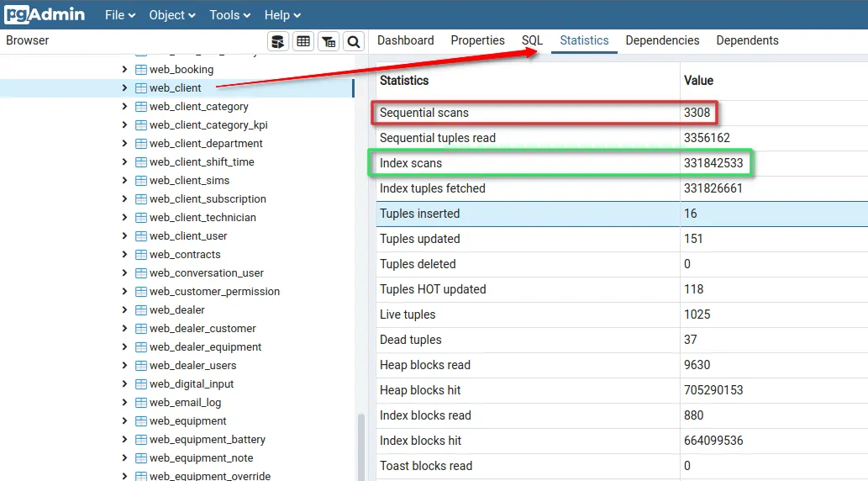Open the Search Objects magnifier icon

click(354, 41)
